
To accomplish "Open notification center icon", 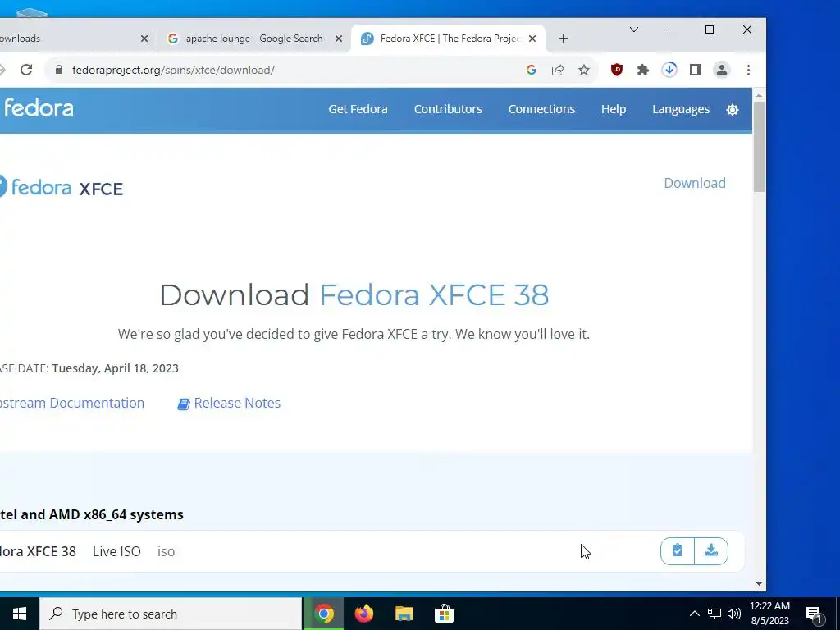I will (814, 614).
